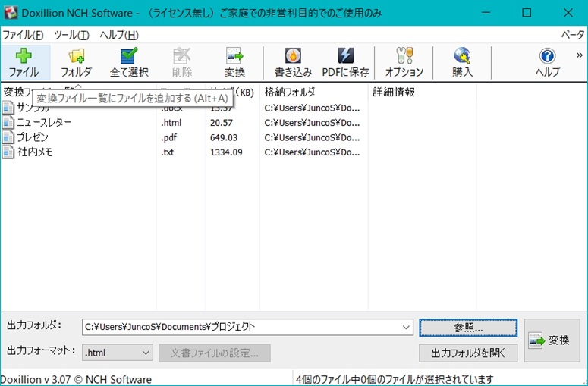Click the Doxillion app icon in title bar

(x=11, y=13)
